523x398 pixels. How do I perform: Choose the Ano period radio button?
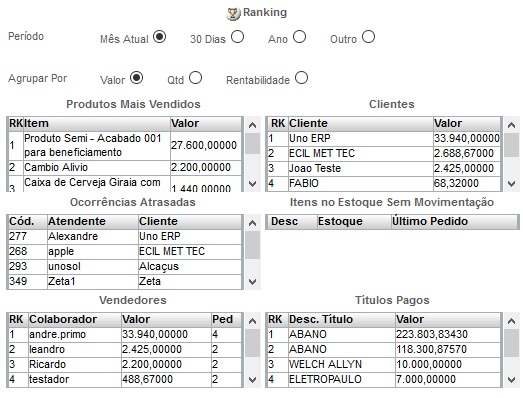[299, 36]
